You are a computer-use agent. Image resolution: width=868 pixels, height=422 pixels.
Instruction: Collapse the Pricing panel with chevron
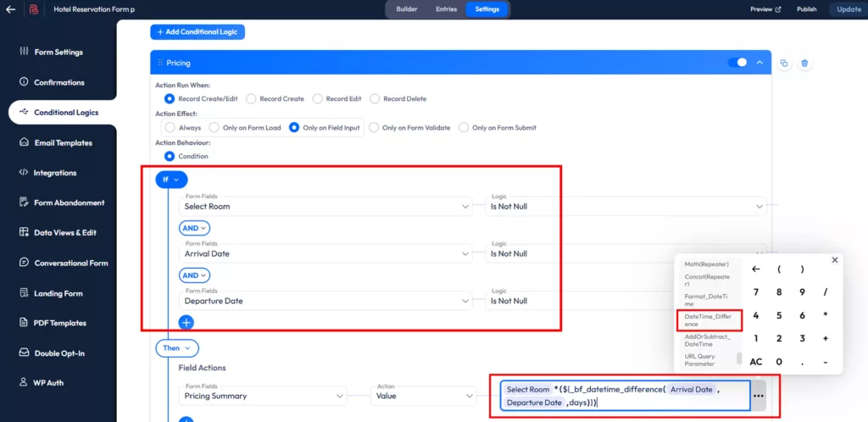(x=759, y=63)
